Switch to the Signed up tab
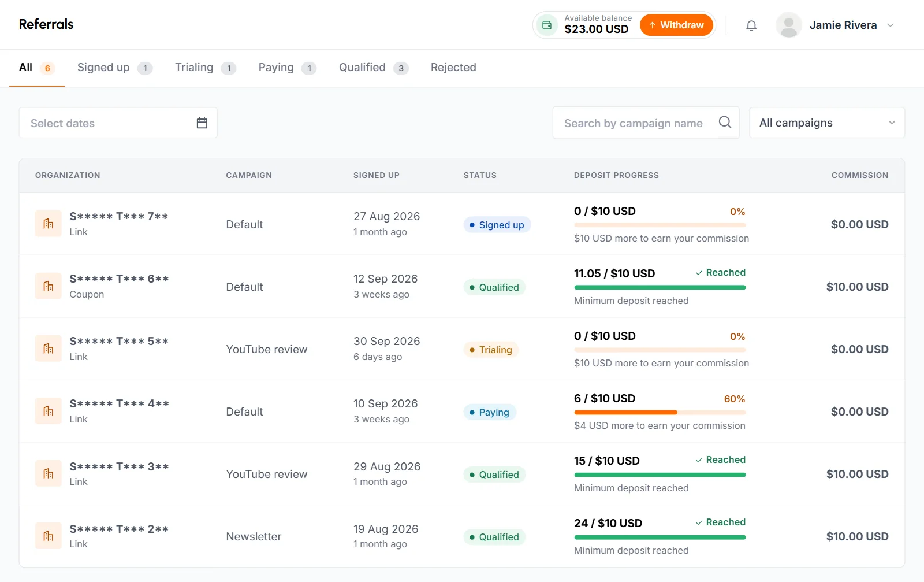This screenshot has width=924, height=582. click(114, 68)
